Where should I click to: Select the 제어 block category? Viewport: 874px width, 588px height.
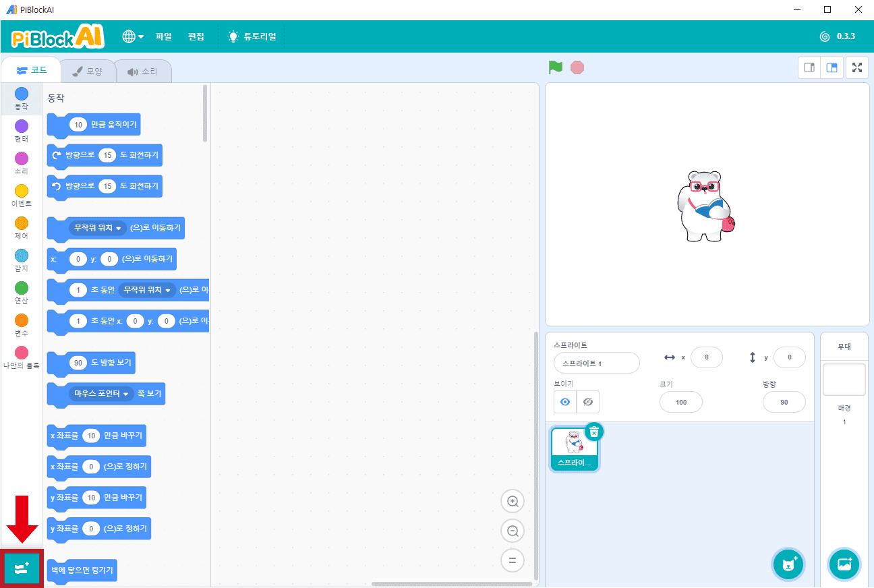[22, 228]
